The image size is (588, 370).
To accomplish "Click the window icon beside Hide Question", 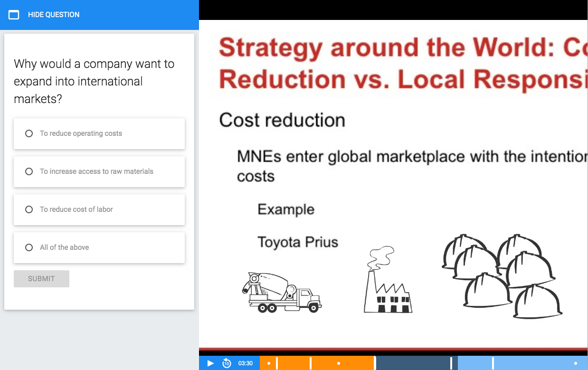I will click(x=14, y=15).
